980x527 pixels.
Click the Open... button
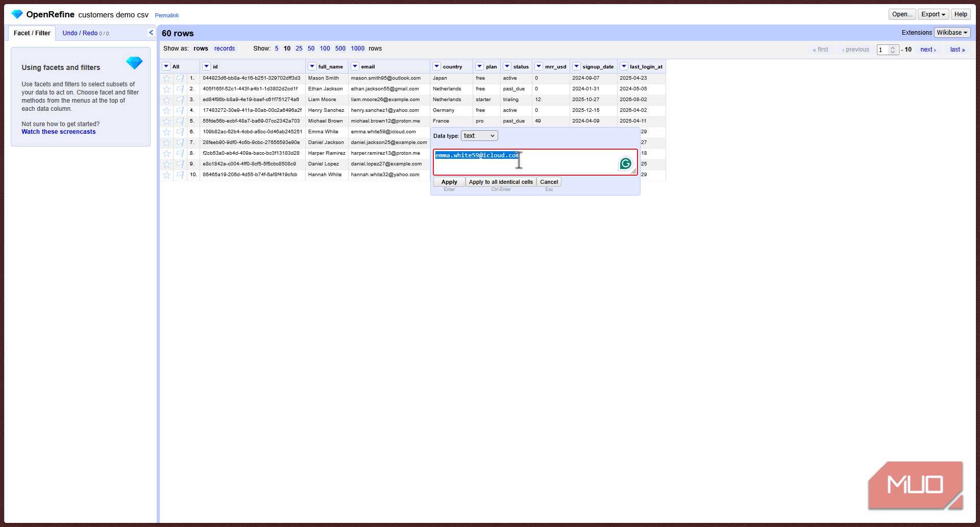[x=902, y=14]
